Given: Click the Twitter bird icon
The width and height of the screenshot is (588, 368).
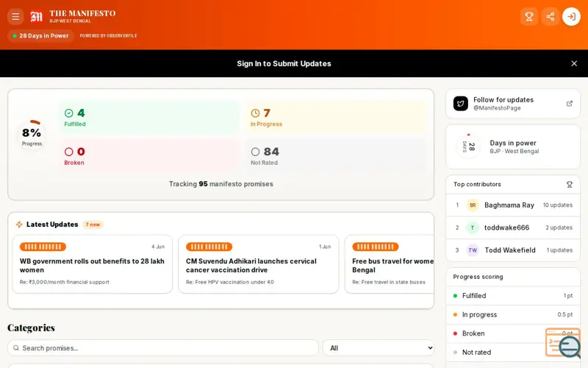Looking at the screenshot, I should pyautogui.click(x=461, y=104).
